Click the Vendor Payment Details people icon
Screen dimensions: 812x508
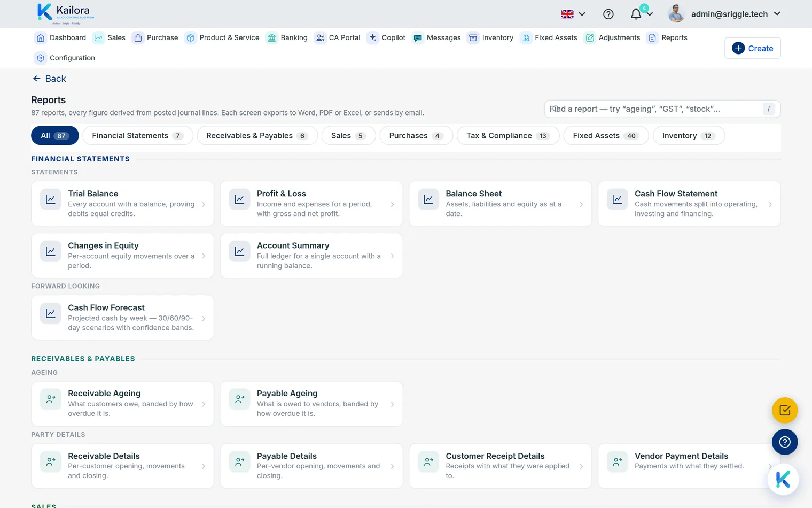[618, 461]
